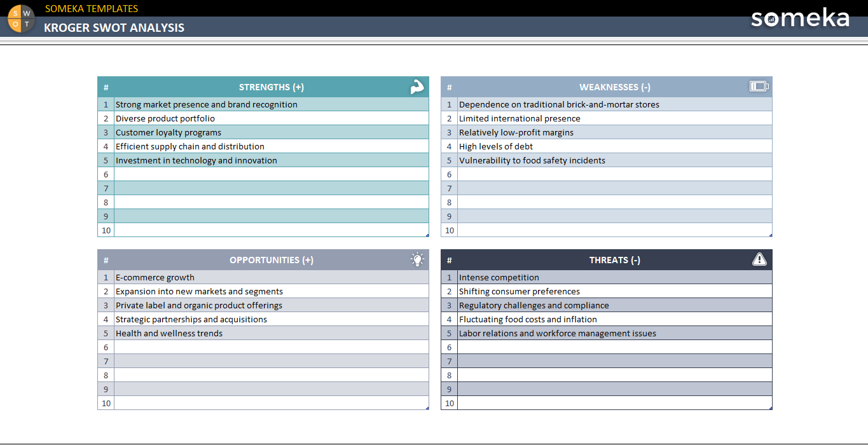
Task: Click empty Strengths row 6 input cell
Action: point(272,174)
